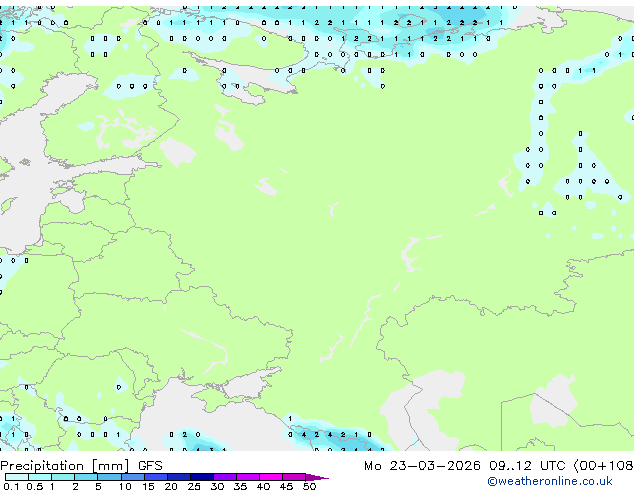Select the 35–40 mm legend swatch
The image size is (634, 490).
pos(248,477)
